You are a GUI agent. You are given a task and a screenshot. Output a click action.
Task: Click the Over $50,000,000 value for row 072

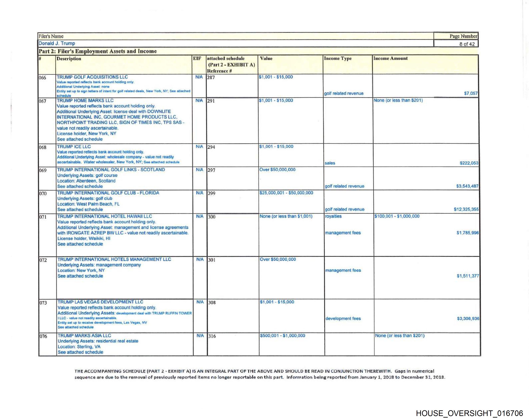278,259
